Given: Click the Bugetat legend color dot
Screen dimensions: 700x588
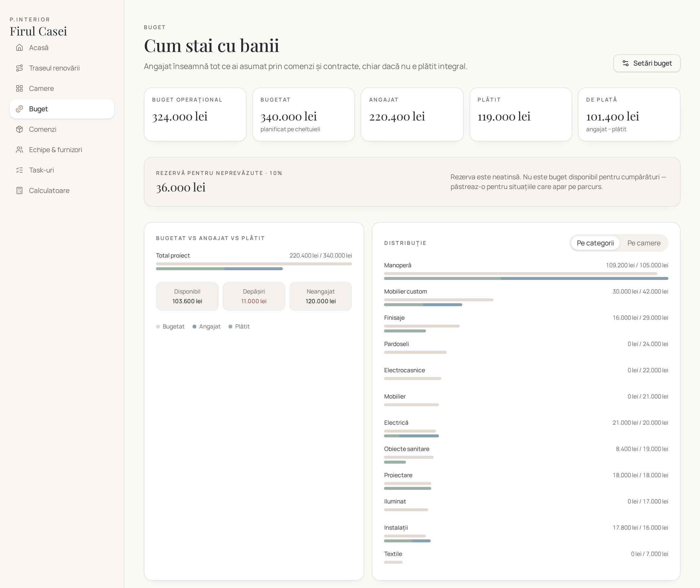Looking at the screenshot, I should tap(158, 327).
